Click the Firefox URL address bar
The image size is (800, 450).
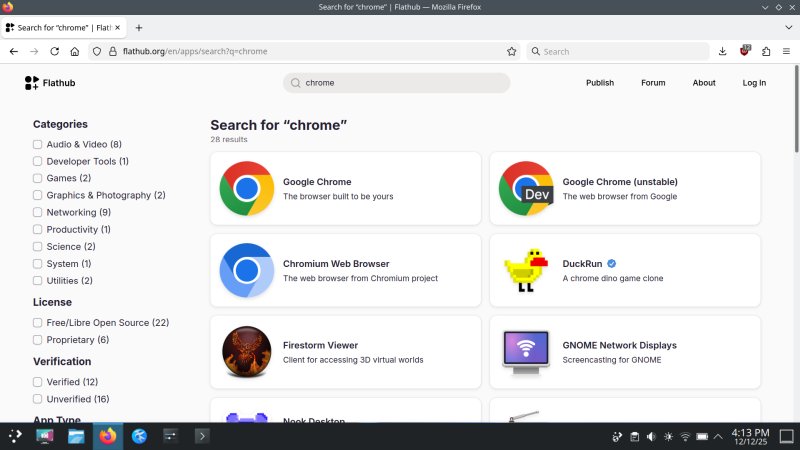tap(304, 52)
